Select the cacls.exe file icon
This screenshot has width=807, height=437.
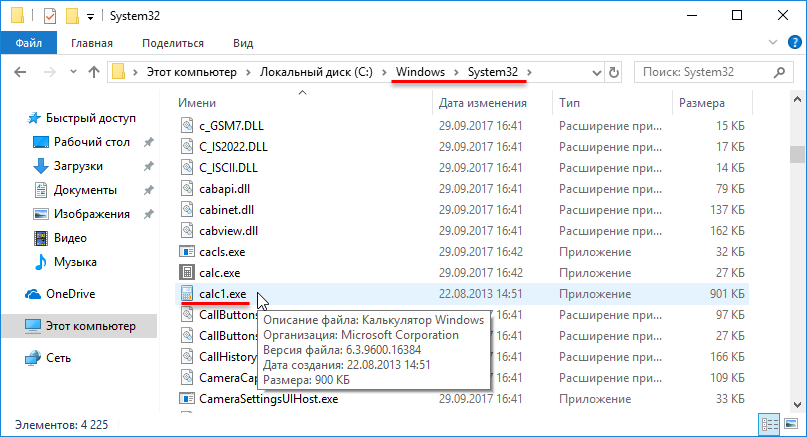[186, 250]
